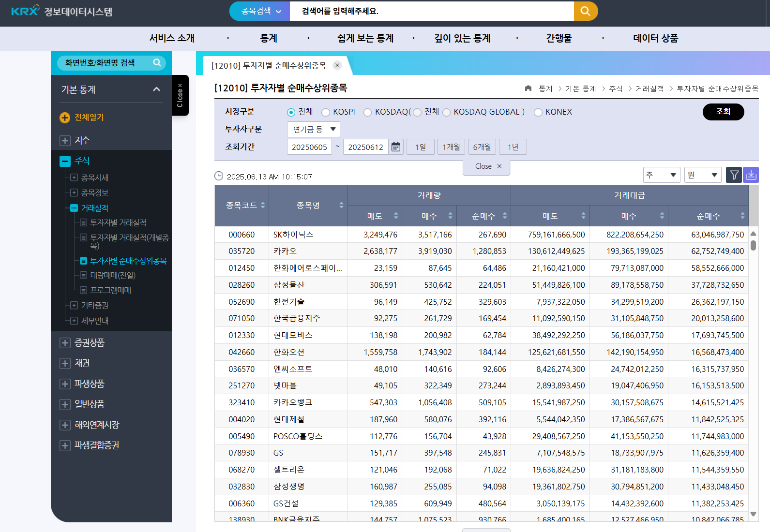770x532 pixels.
Task: Select the KOSPI radio button
Action: [326, 112]
